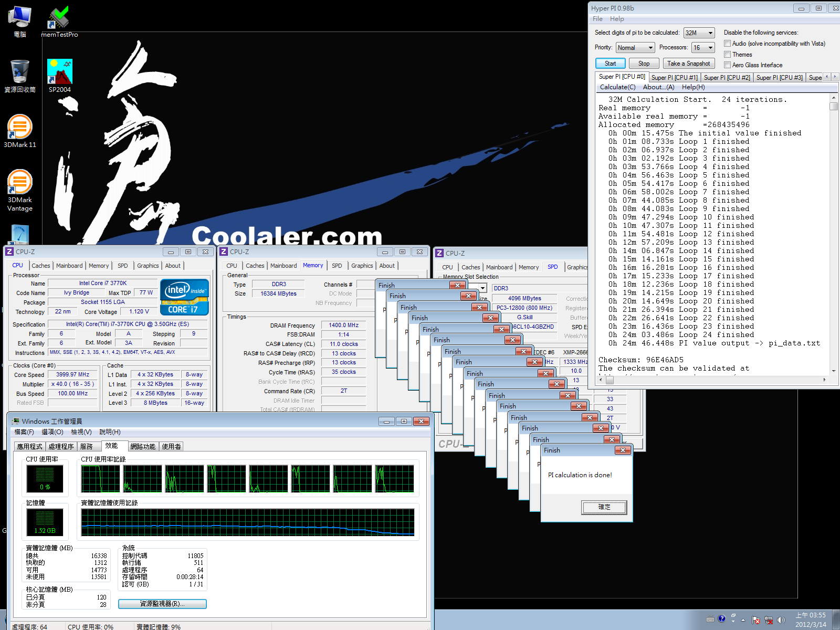The width and height of the screenshot is (840, 630).
Task: Open the 3DMark 11 desktop shortcut
Action: pos(20,131)
